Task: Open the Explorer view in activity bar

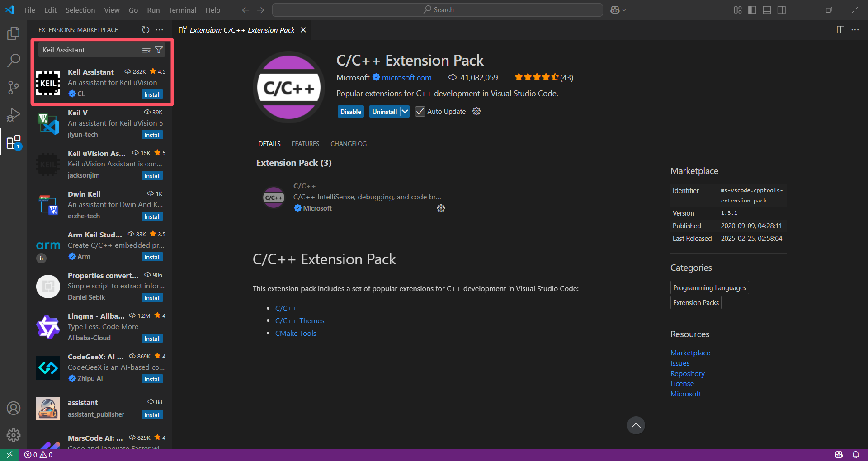Action: point(14,33)
